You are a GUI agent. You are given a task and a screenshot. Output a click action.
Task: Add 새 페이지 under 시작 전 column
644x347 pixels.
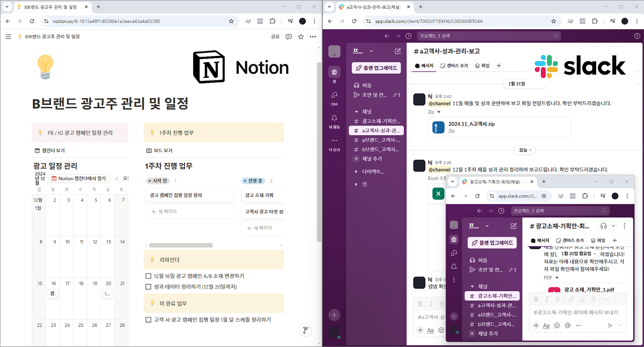point(190,212)
